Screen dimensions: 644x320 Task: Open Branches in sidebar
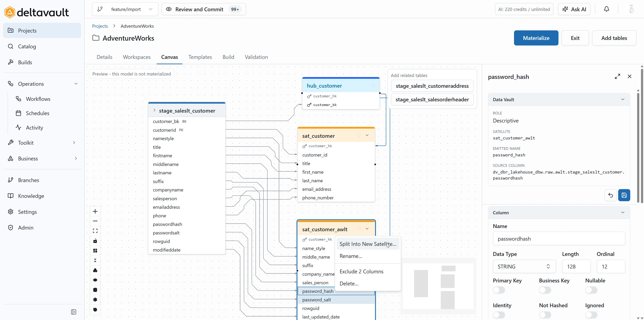(x=42, y=180)
